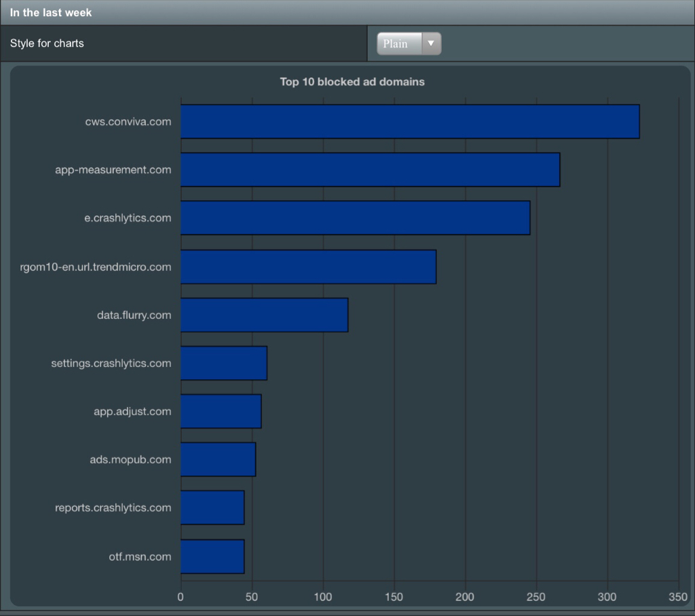695x616 pixels.
Task: Click the cws.conviva.com domain label
Action: pos(128,122)
